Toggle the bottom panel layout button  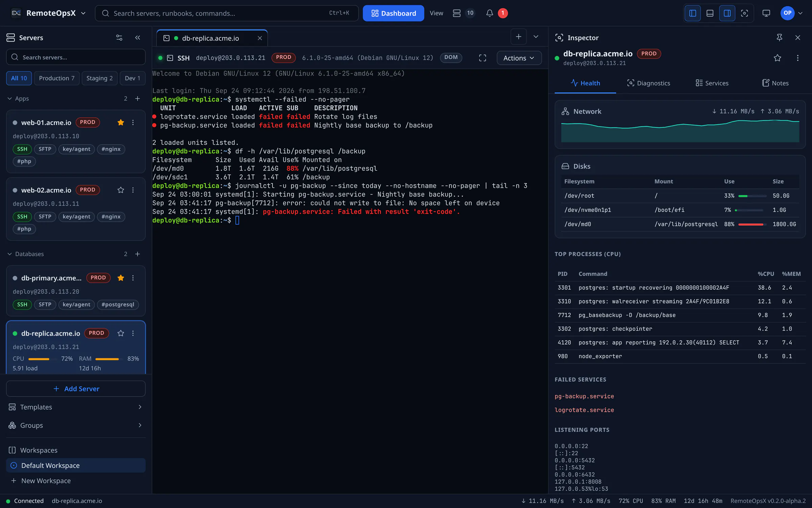pyautogui.click(x=710, y=13)
